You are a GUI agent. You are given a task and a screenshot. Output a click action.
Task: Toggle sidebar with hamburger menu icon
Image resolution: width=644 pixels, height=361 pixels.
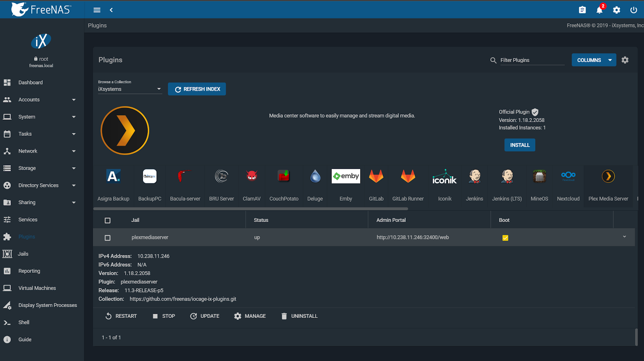tap(97, 10)
